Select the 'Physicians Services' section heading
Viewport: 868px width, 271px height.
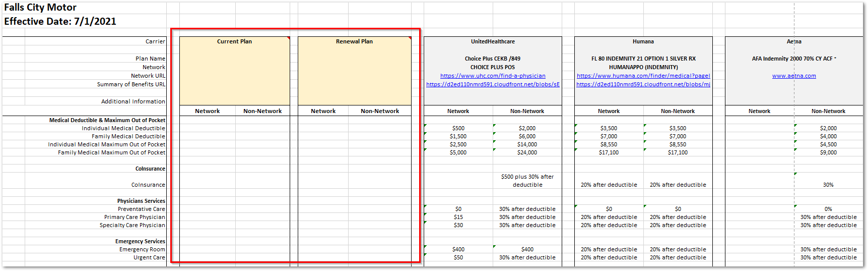click(141, 201)
